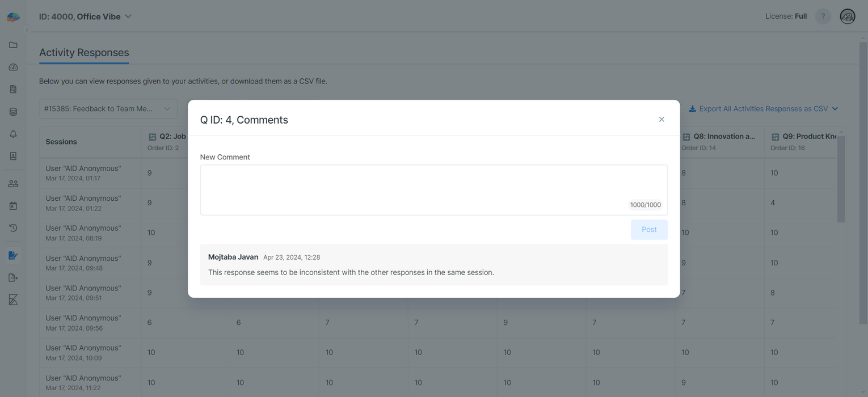Screen dimensions: 868x397
Task: Select the active Activity Responses pen icon
Action: coord(13,255)
